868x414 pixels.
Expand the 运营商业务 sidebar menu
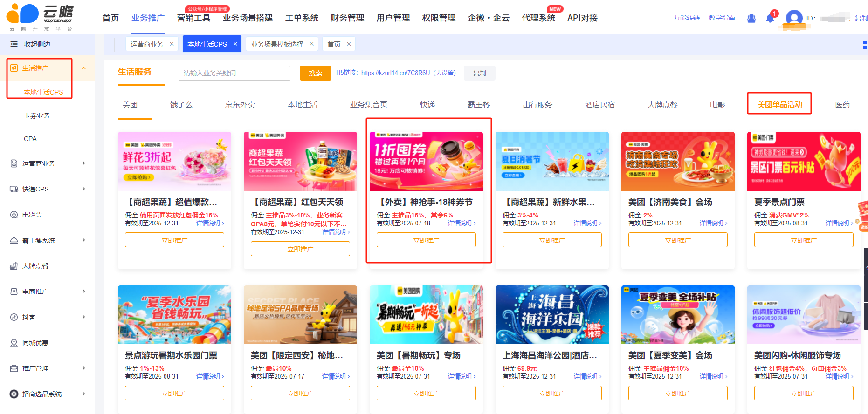pos(84,163)
